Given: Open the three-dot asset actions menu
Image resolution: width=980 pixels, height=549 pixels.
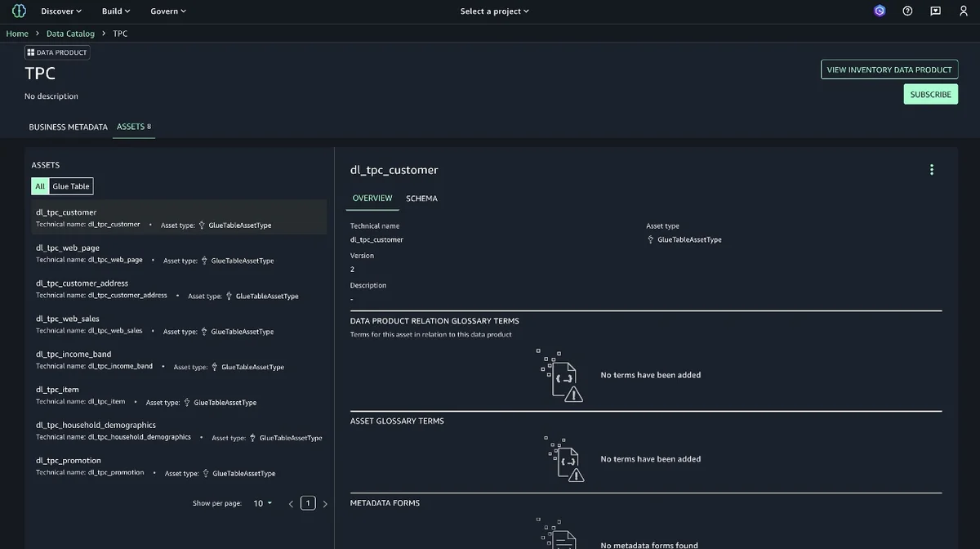Looking at the screenshot, I should coord(932,170).
